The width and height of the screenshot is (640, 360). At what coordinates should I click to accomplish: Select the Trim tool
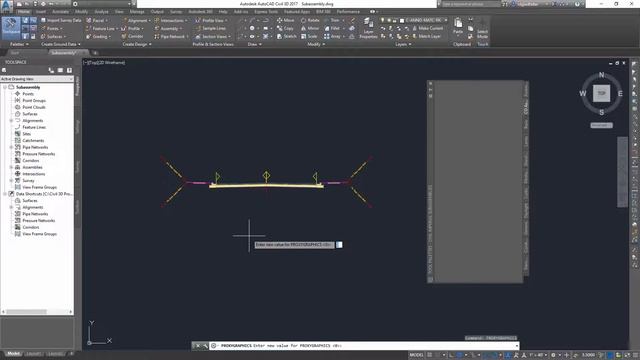coord(333,20)
